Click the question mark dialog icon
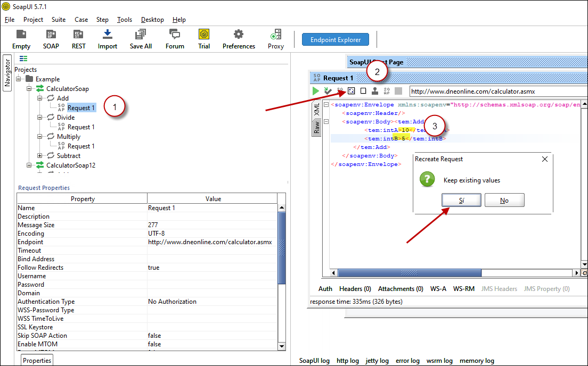The height and width of the screenshot is (366, 588). coord(427,179)
